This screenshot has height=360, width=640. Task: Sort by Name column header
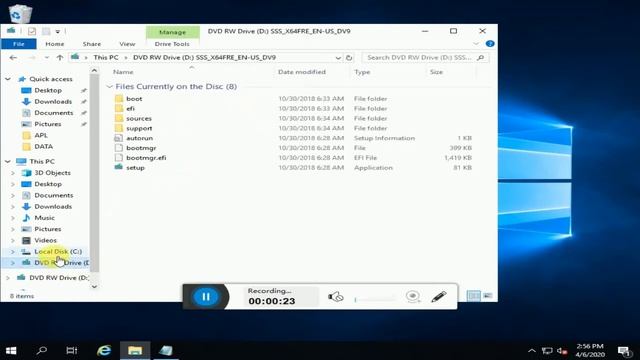(x=123, y=72)
